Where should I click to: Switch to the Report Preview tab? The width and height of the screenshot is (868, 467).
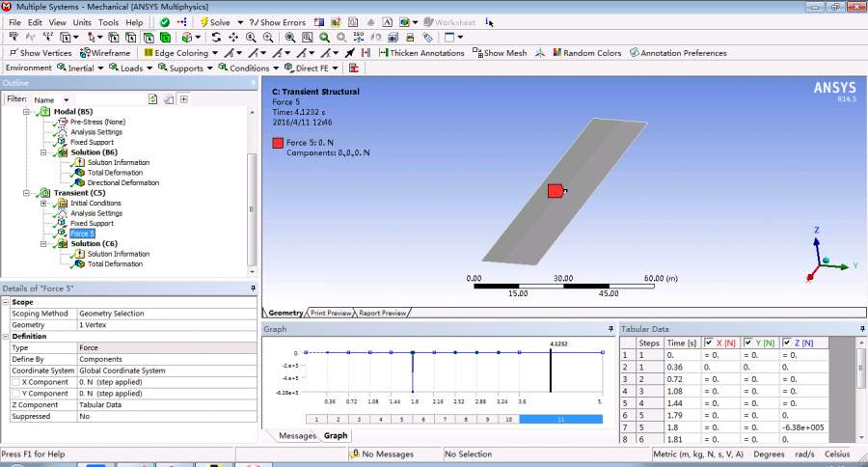pyautogui.click(x=383, y=313)
